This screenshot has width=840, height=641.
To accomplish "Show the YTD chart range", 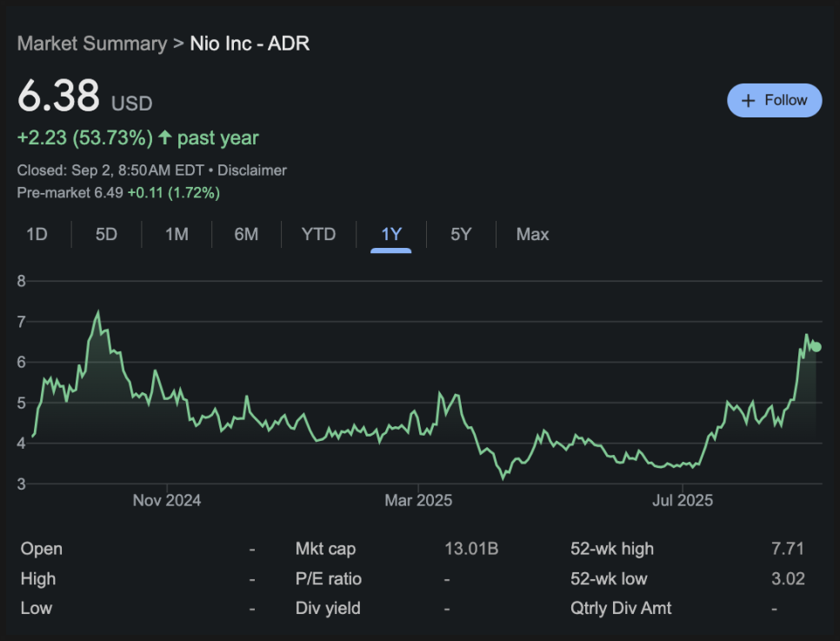I will 318,234.
